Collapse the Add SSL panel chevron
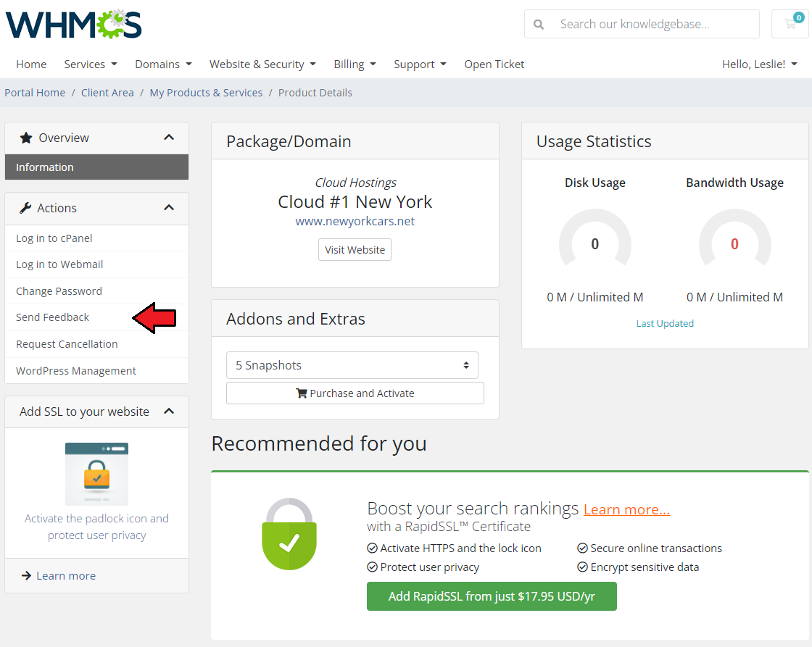The height and width of the screenshot is (647, 812). click(169, 411)
